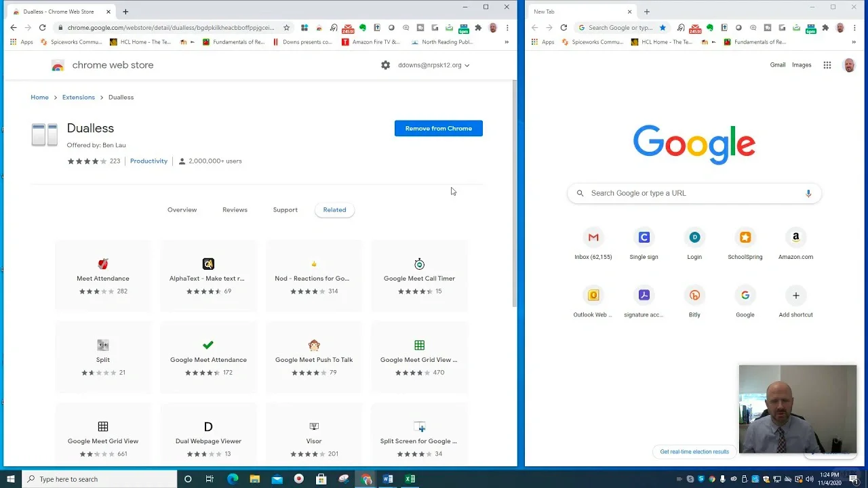Viewport: 868px width, 488px height.
Task: Click Remove from Chrome
Action: (x=438, y=128)
